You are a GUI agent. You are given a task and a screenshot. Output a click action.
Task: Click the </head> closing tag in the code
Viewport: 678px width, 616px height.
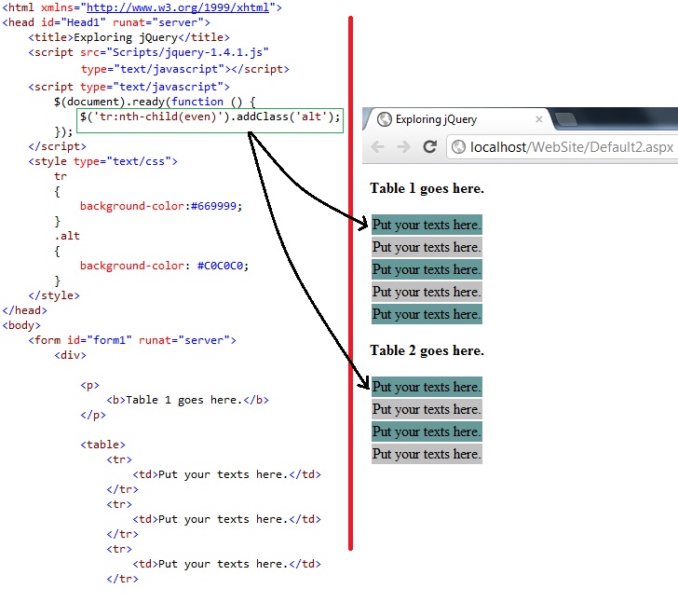click(x=24, y=310)
